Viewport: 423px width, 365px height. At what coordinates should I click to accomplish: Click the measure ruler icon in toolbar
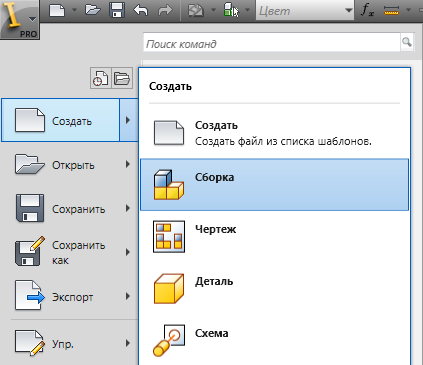pos(391,11)
